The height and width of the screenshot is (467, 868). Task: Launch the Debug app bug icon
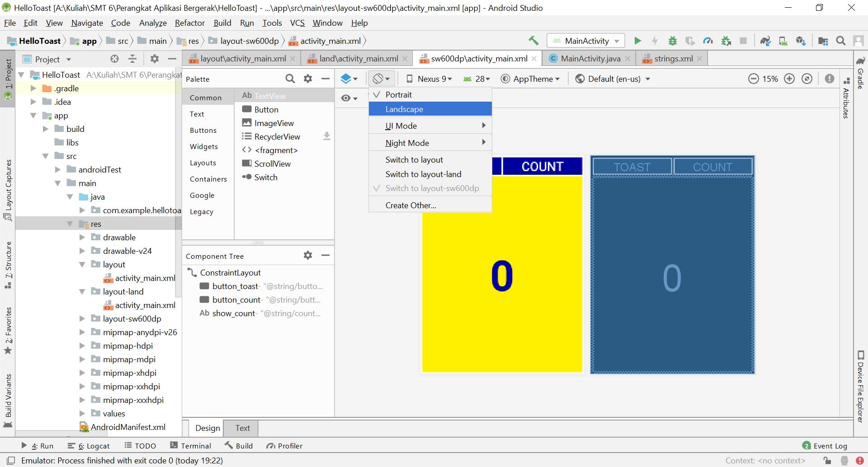(673, 40)
